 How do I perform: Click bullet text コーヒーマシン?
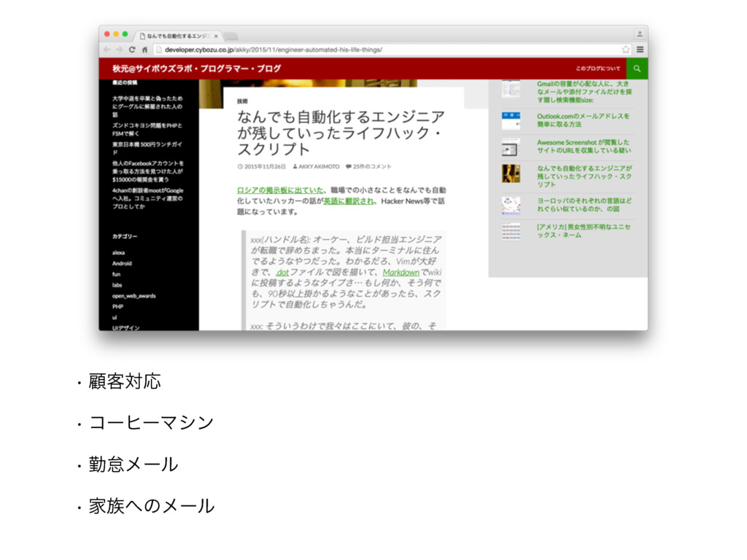152,423
